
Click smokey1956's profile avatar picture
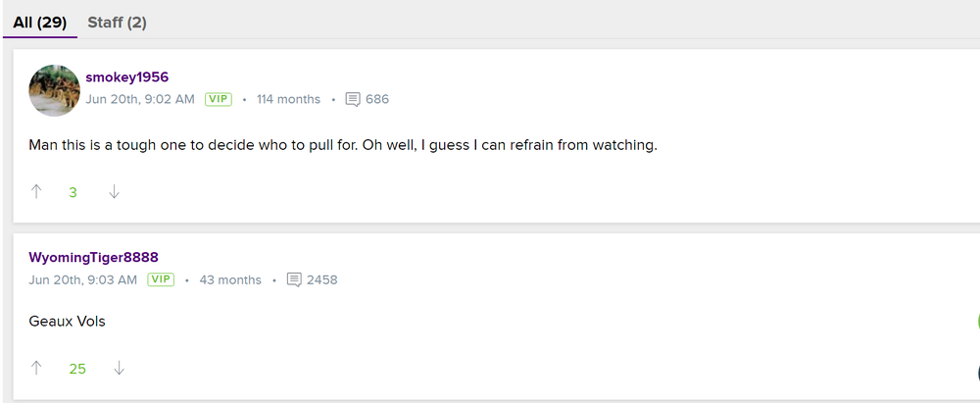pos(54,90)
